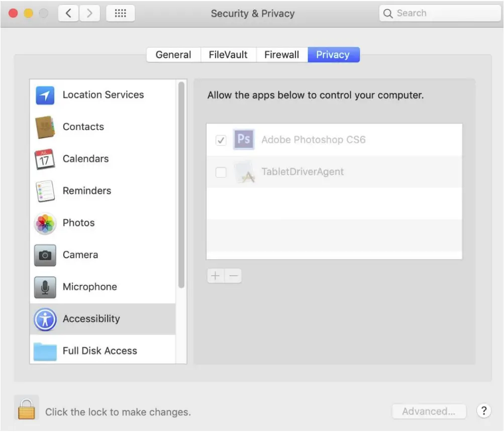Click the padlock to unlock settings
504x432 pixels.
coord(26,409)
